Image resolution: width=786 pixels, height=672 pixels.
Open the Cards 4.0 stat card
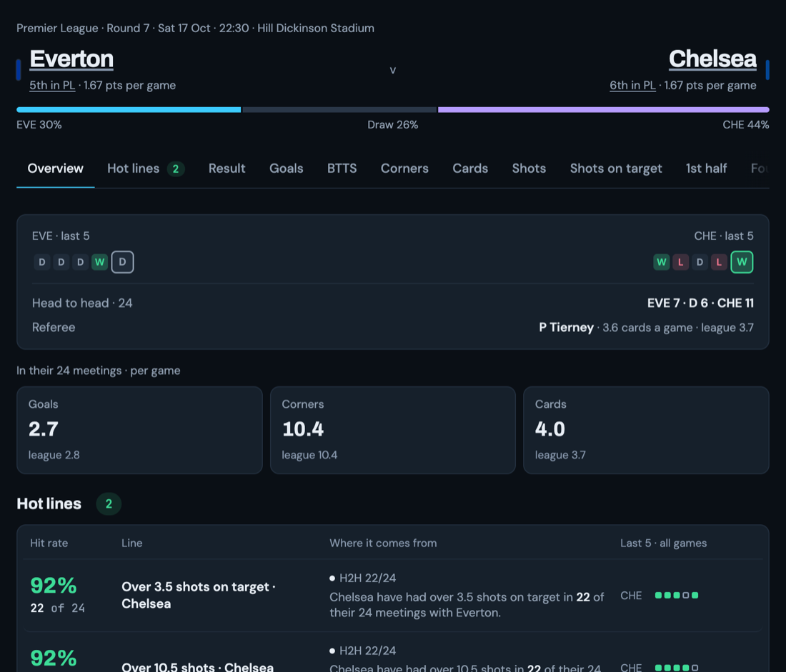click(646, 430)
